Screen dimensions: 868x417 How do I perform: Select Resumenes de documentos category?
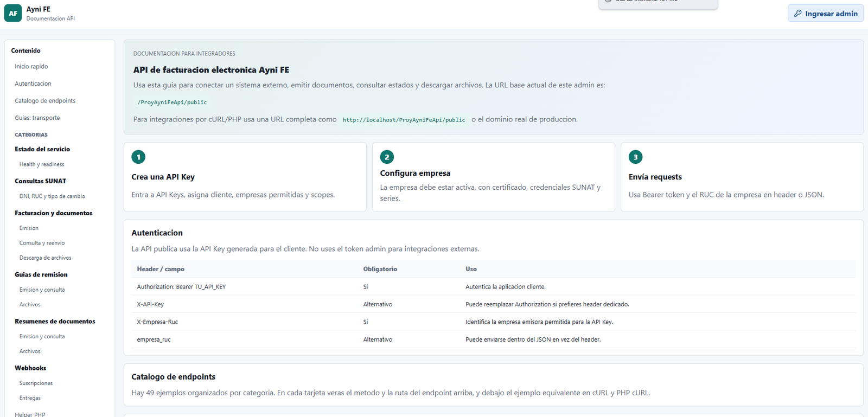click(x=55, y=322)
